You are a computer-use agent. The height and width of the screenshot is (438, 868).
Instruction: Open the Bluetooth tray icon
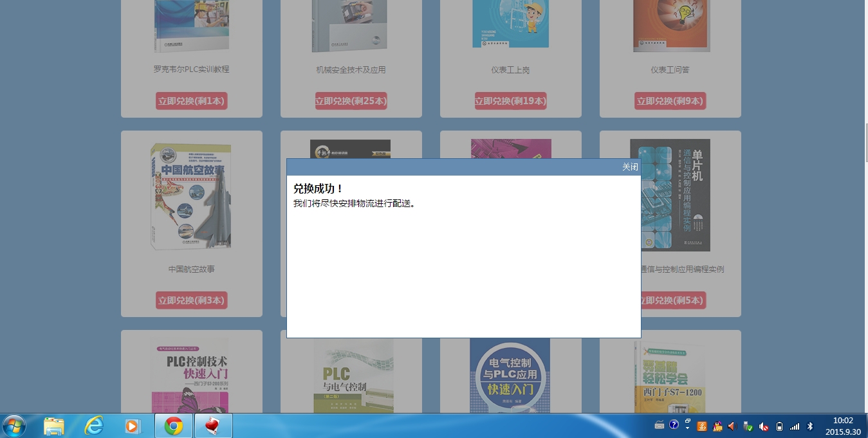[810, 426]
